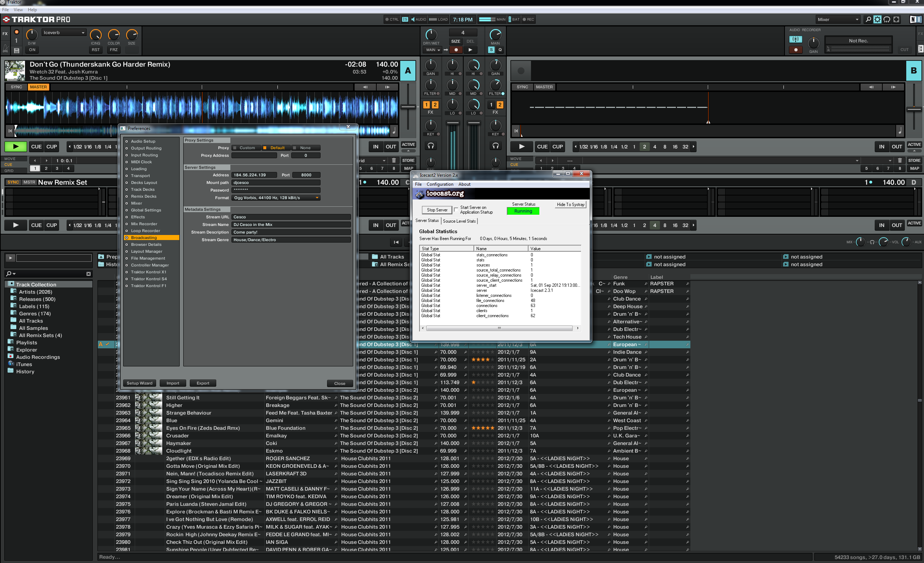Open About menu in Icecast2 window
This screenshot has width=924, height=563.
(x=464, y=184)
